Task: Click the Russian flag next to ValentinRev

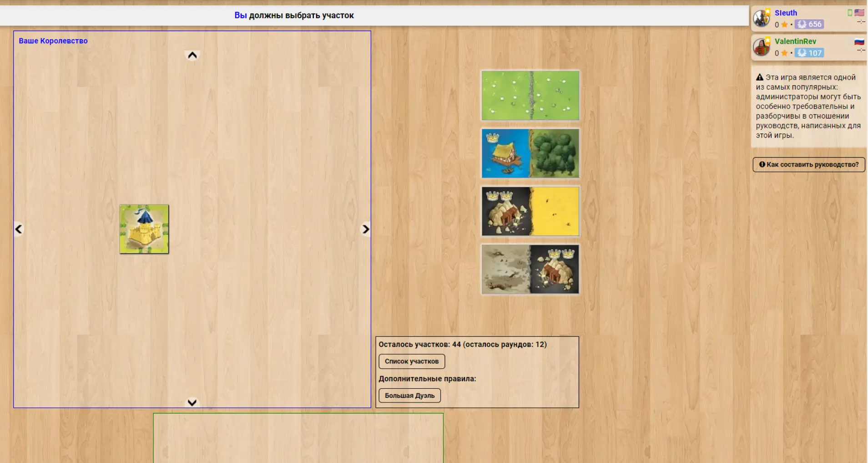Action: [x=859, y=42]
